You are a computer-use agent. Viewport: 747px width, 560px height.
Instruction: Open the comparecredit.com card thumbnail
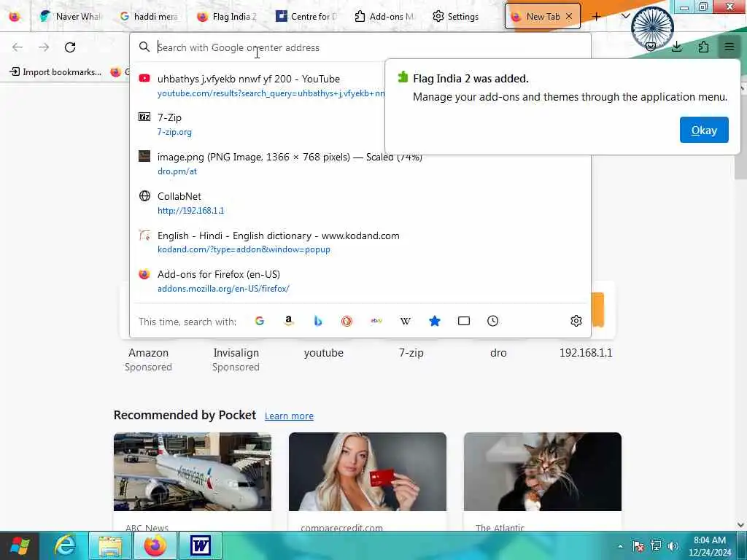368,472
